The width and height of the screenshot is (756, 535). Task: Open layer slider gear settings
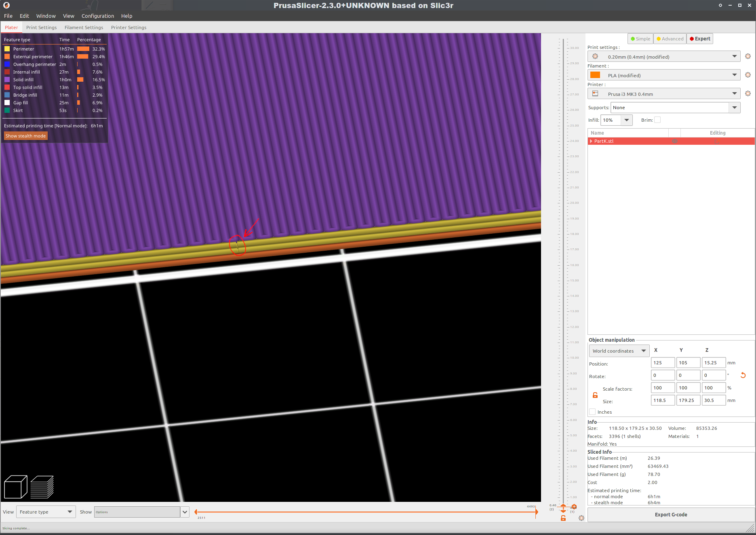(x=581, y=518)
